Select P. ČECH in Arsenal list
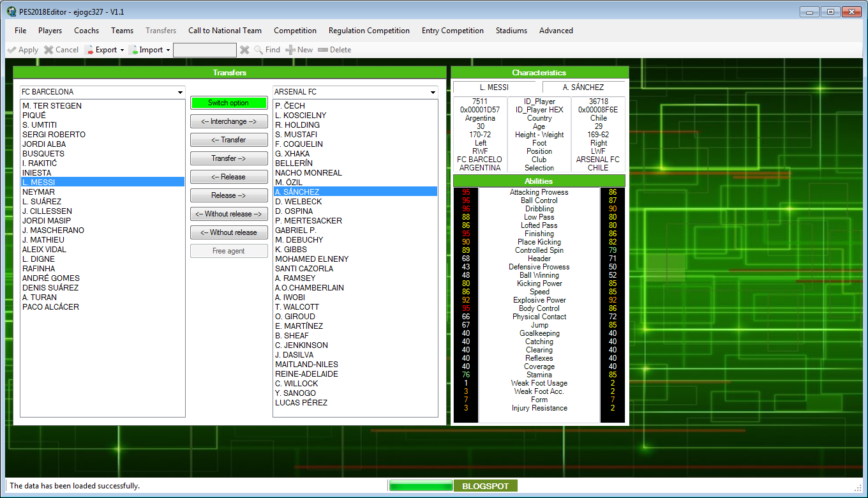This screenshot has width=868, height=498. point(355,106)
